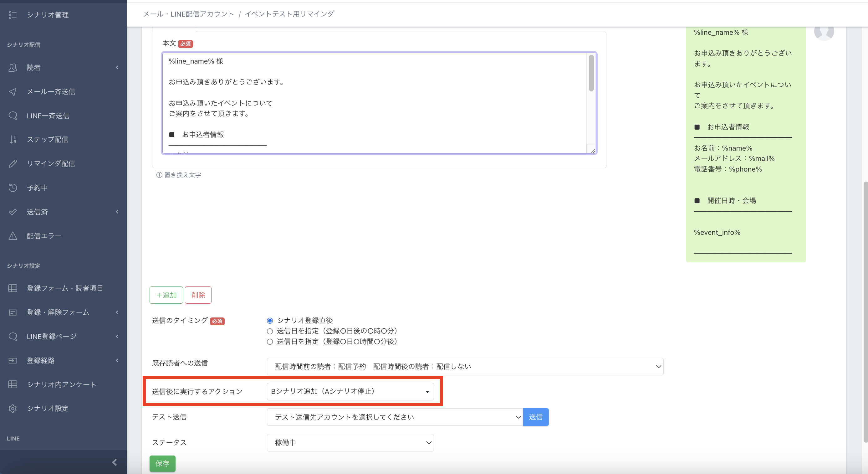Viewport: 868px width, 474px height.
Task: Open ステップ配信 in sidebar menu
Action: click(48, 140)
